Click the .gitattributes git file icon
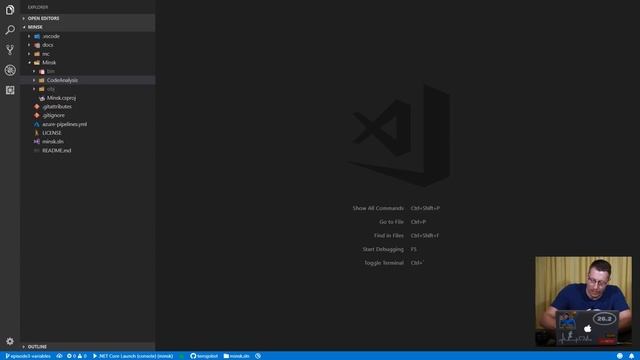The width and height of the screenshot is (640, 360). coord(37,107)
